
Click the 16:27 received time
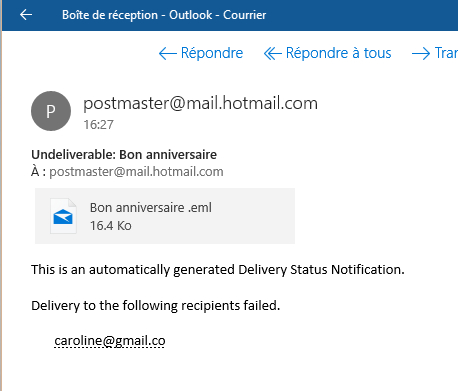pyautogui.click(x=98, y=125)
